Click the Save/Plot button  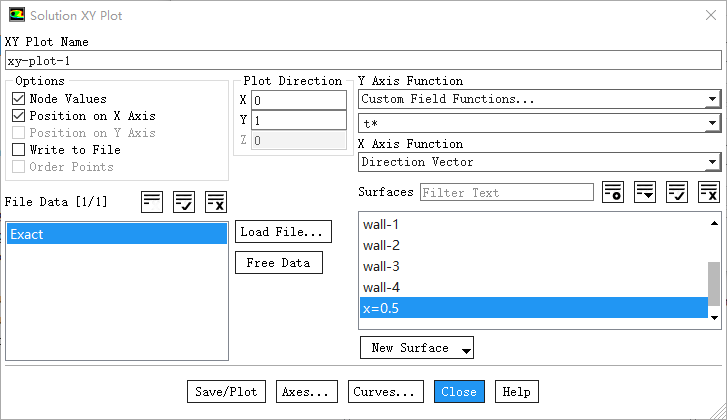point(227,391)
